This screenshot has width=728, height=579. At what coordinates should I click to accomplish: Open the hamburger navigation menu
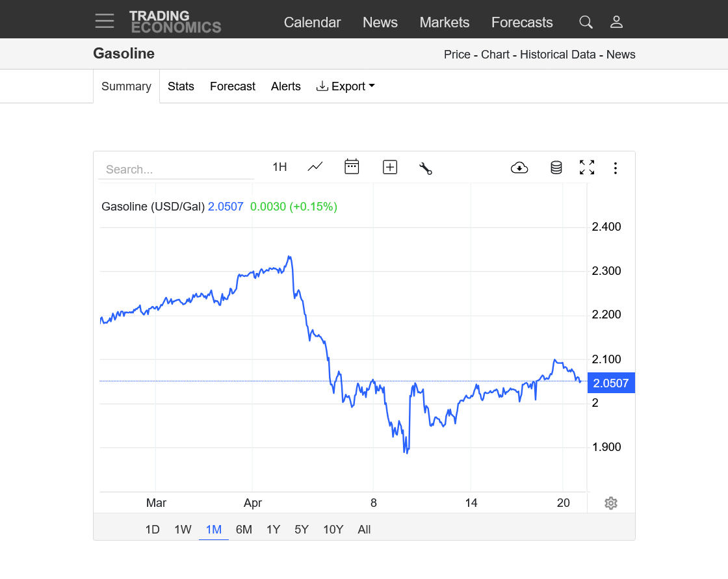[104, 21]
